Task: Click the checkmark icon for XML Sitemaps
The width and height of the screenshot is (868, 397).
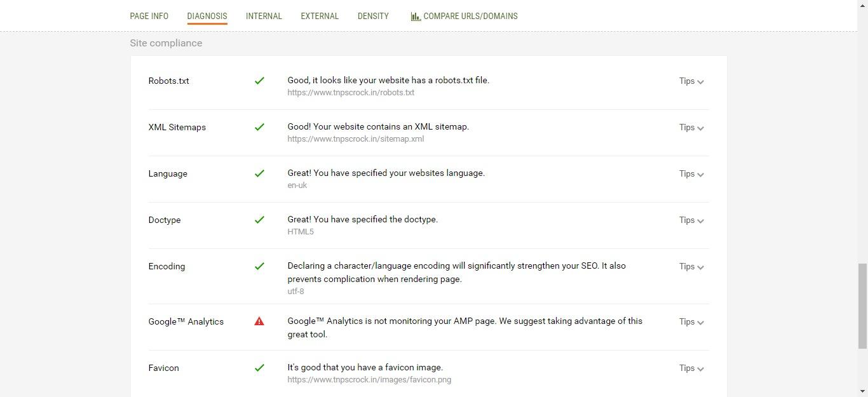Action: tap(259, 127)
